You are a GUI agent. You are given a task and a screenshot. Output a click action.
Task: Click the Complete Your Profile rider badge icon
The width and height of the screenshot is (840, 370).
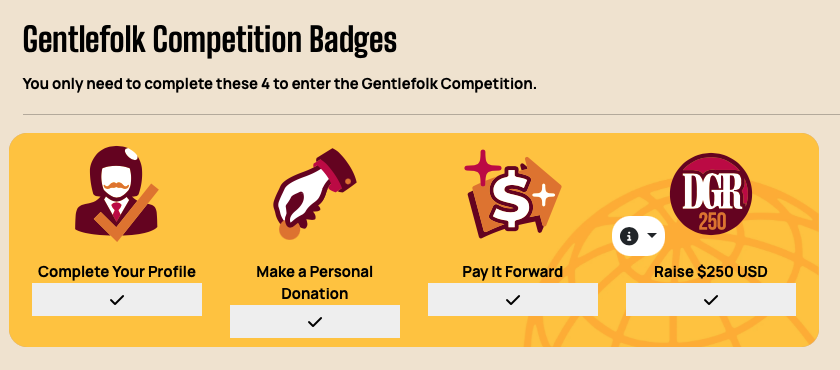117,193
